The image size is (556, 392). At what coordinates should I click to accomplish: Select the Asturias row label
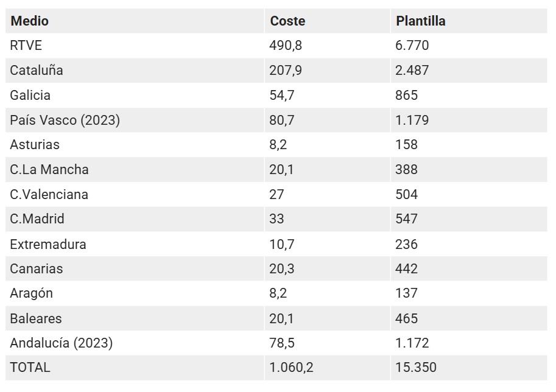[34, 145]
